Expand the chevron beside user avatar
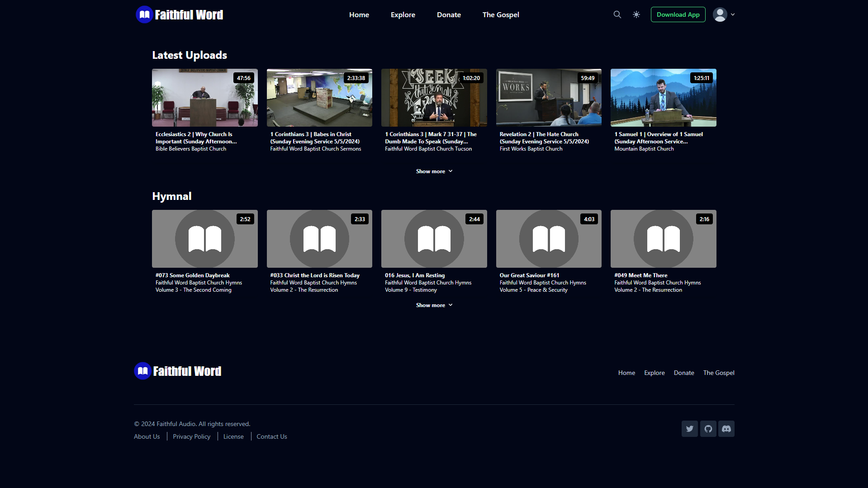The image size is (868, 488). (x=733, y=14)
